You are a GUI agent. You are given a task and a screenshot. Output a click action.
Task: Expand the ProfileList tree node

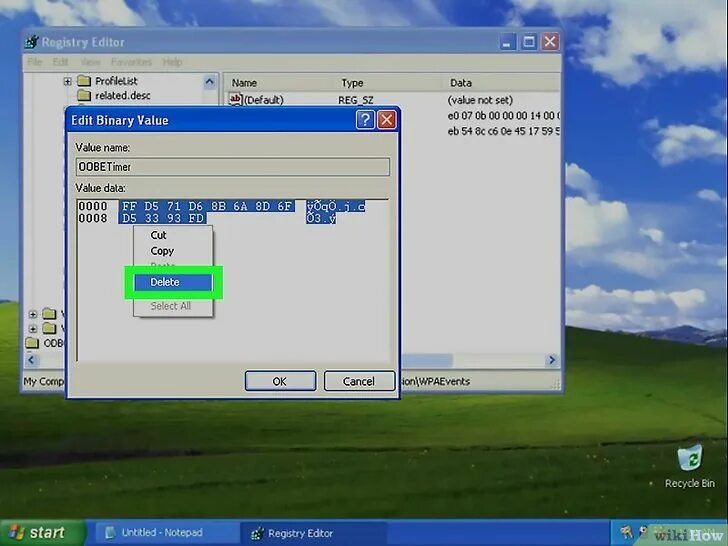pyautogui.click(x=67, y=81)
